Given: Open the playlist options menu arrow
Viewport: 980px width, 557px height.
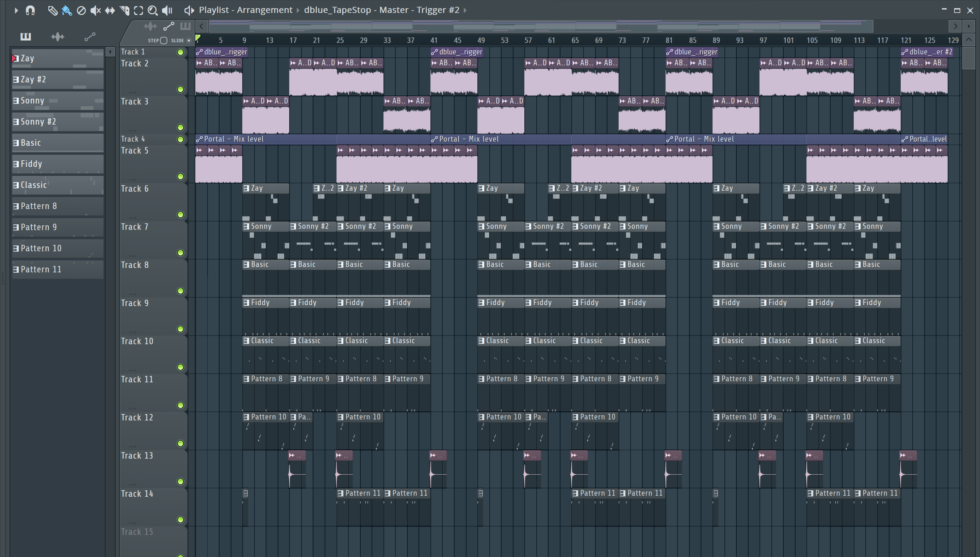Looking at the screenshot, I should pos(16,10).
